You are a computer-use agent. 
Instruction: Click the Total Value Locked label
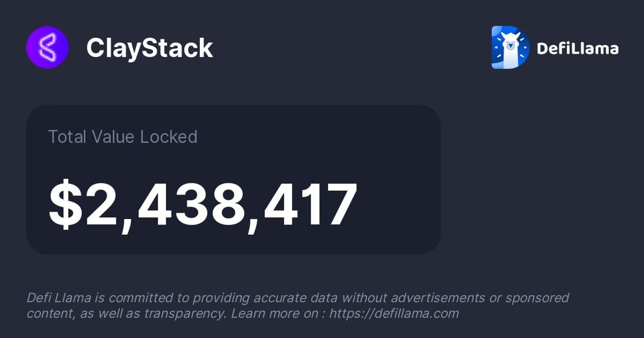pyautogui.click(x=123, y=137)
